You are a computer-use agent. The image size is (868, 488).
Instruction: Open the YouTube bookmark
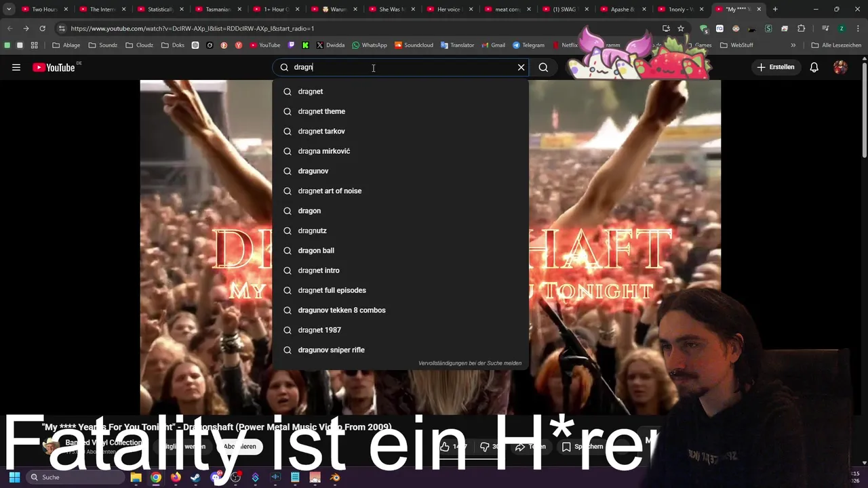coord(264,45)
